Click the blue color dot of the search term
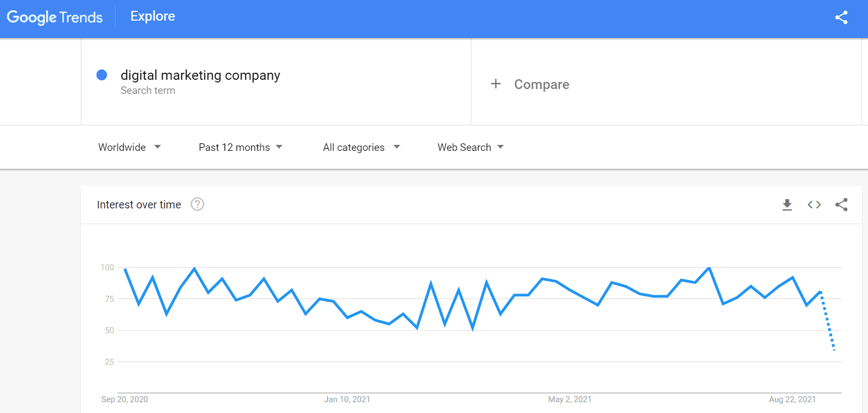This screenshot has height=413, width=868. (x=101, y=75)
